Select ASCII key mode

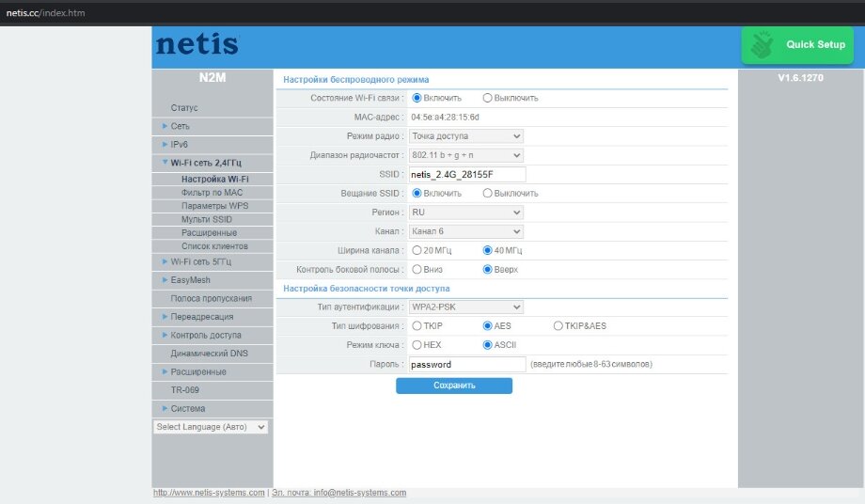click(x=487, y=345)
